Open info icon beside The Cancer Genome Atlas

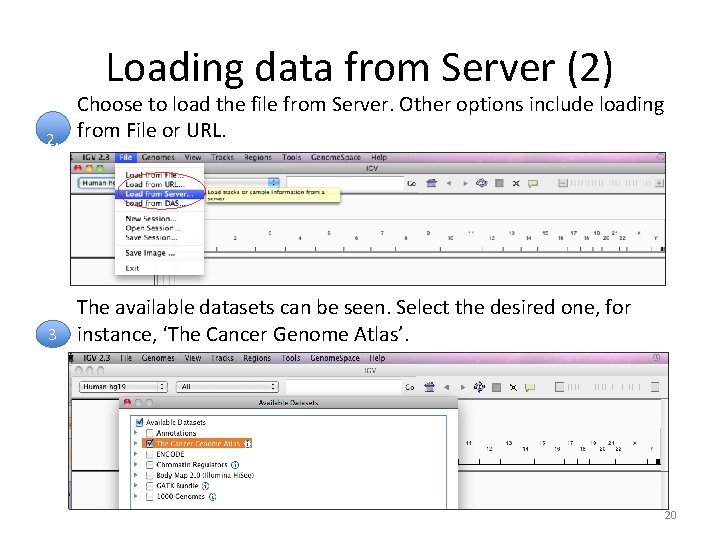(x=248, y=444)
